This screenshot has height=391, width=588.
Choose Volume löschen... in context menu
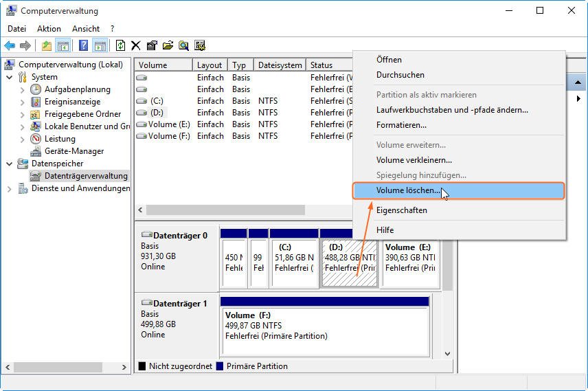tap(459, 190)
